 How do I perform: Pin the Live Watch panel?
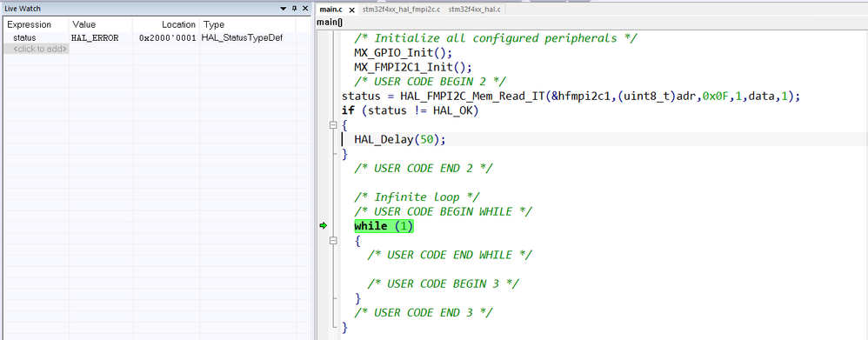click(x=294, y=9)
